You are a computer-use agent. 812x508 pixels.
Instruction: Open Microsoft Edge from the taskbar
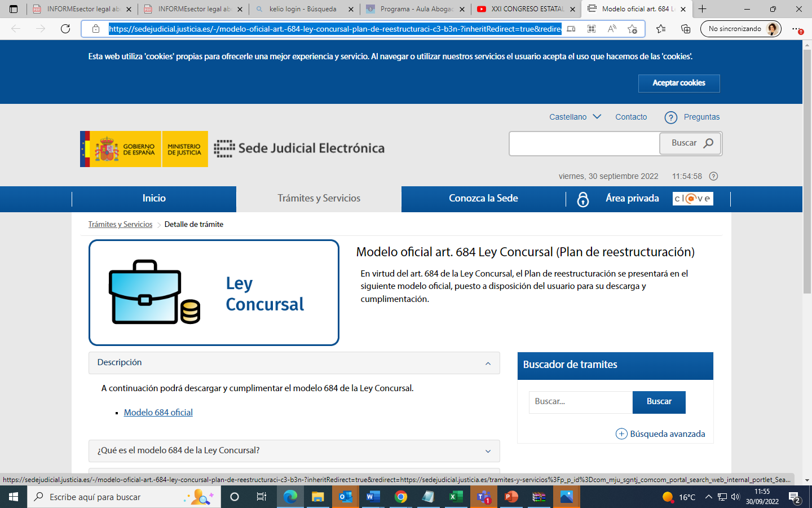point(290,497)
